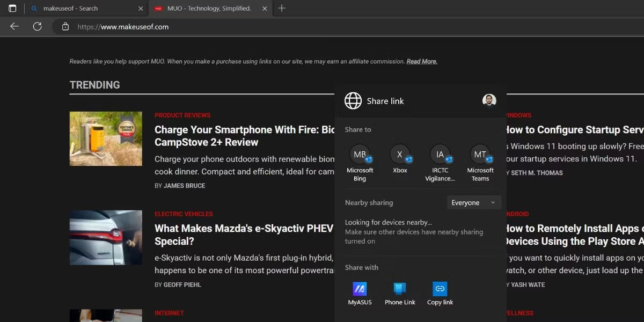
Task: Open a new tab with the plus icon
Action: 282,8
